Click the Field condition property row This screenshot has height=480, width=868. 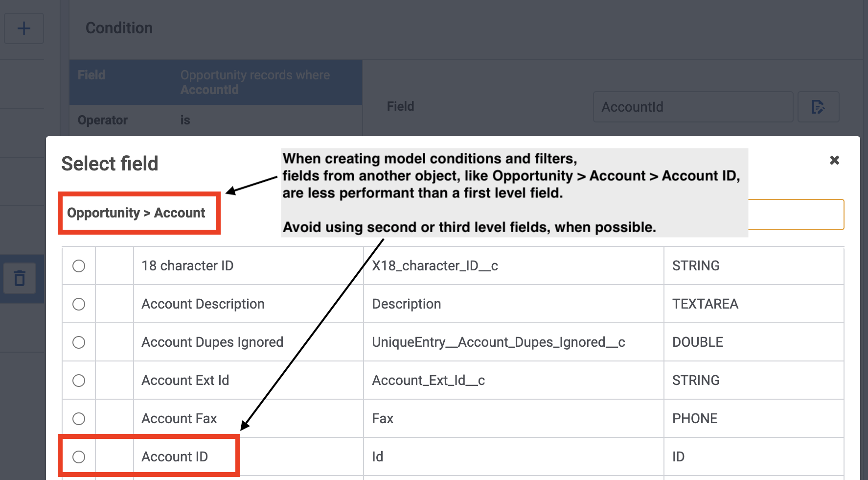215,82
